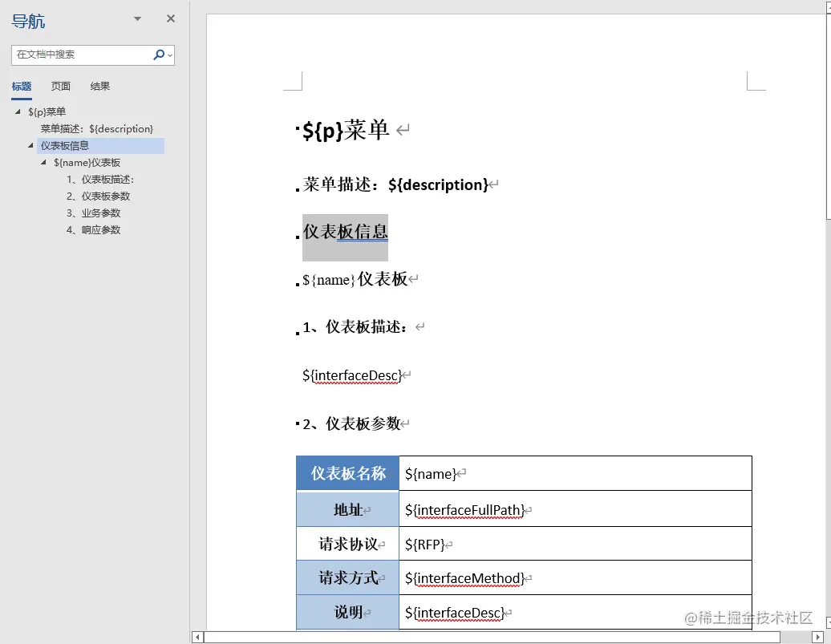Screen dimensions: 831x644
Task: Click the 地址 table cell
Action: tap(347, 509)
